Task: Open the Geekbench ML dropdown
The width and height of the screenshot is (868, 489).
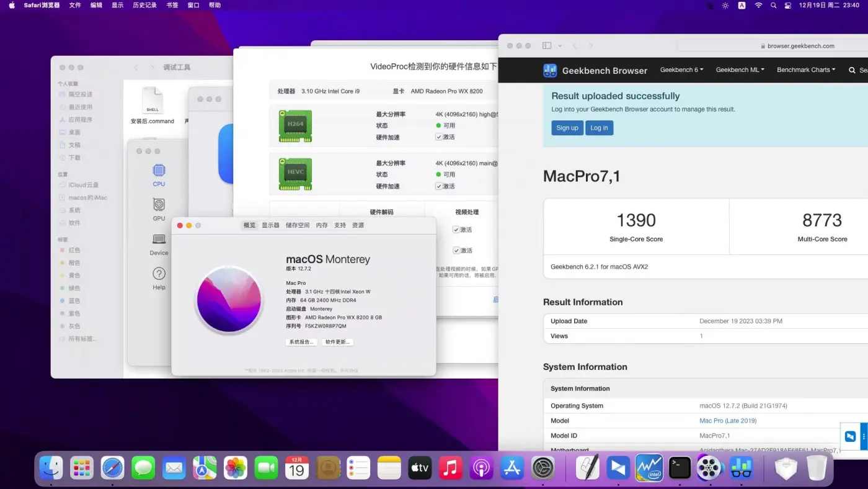Action: [740, 70]
